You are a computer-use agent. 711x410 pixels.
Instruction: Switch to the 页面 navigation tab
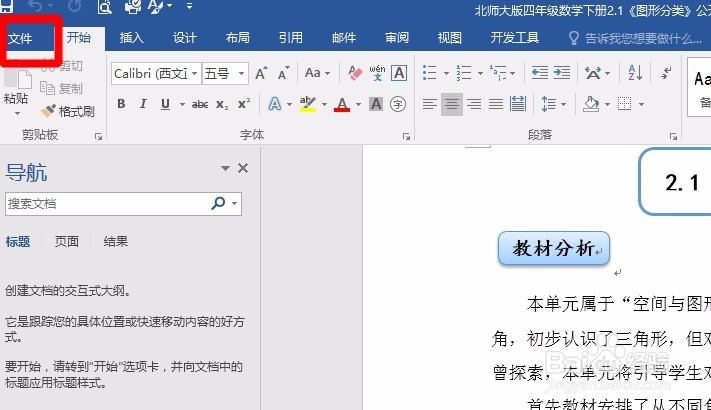(67, 241)
